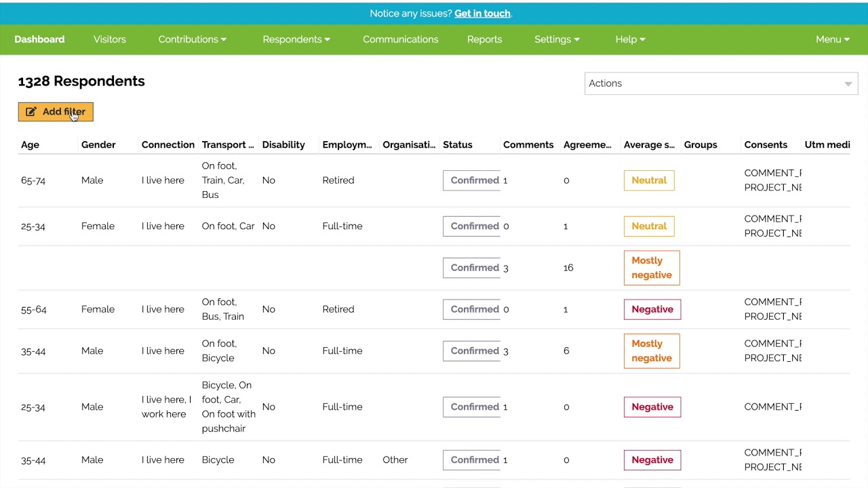
Task: Open the Actions dropdown
Action: point(721,83)
